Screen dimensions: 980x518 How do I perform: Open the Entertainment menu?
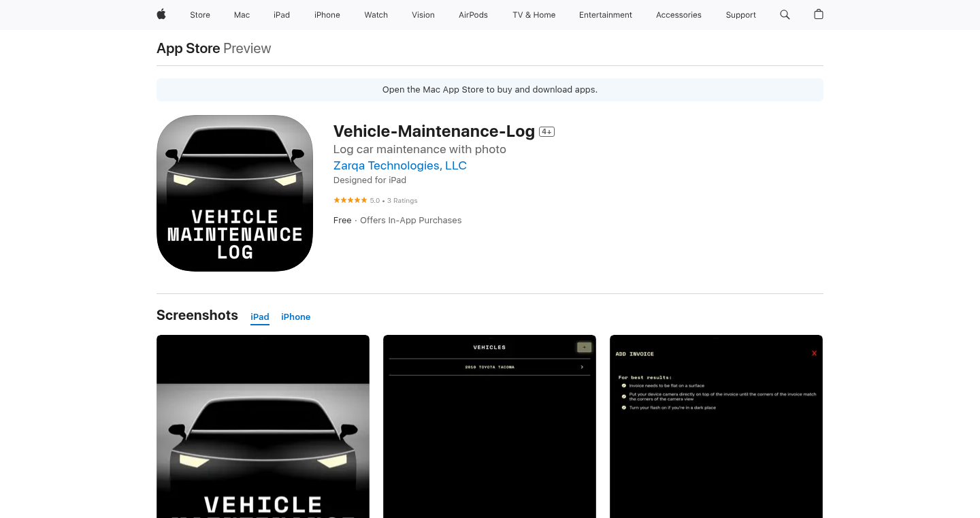pos(606,15)
